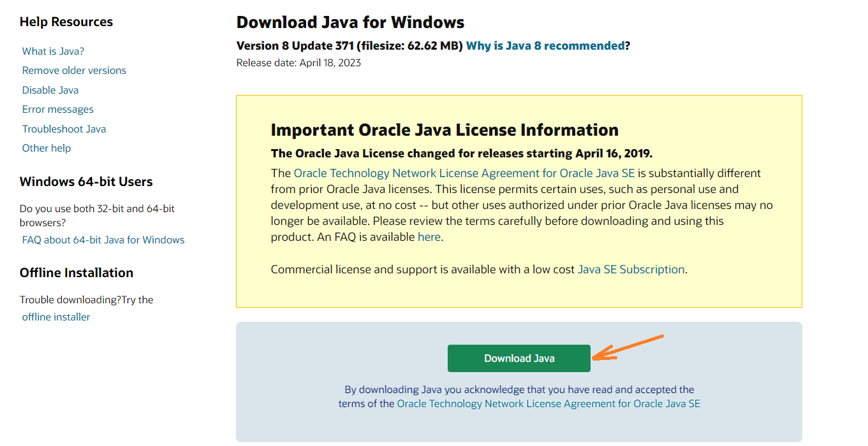Click the release date text
The width and height of the screenshot is (868, 446).
tap(298, 62)
